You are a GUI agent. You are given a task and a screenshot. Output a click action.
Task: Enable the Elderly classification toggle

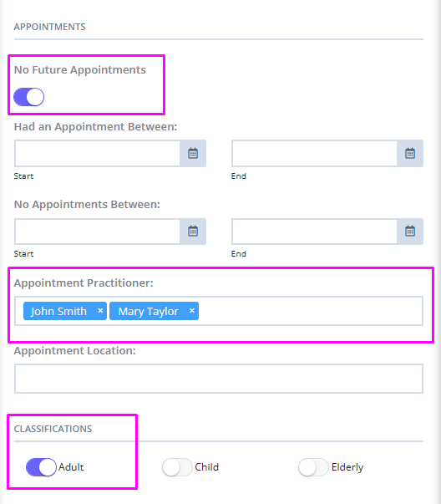[x=313, y=467]
